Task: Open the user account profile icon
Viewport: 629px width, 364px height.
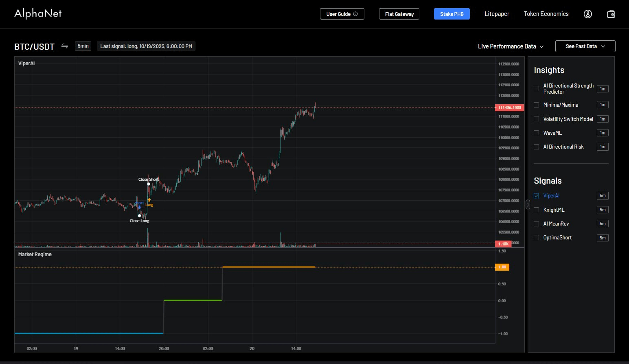Action: click(587, 14)
